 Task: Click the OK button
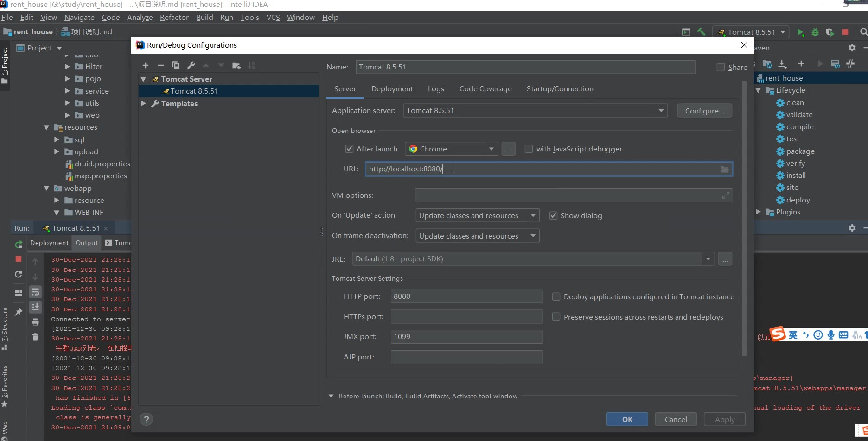tap(627, 419)
